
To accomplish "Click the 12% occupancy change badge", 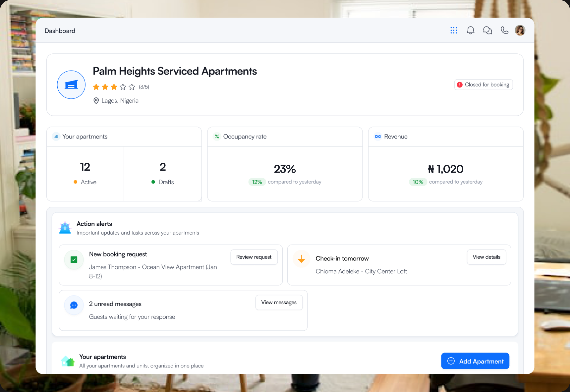I will pyautogui.click(x=257, y=182).
